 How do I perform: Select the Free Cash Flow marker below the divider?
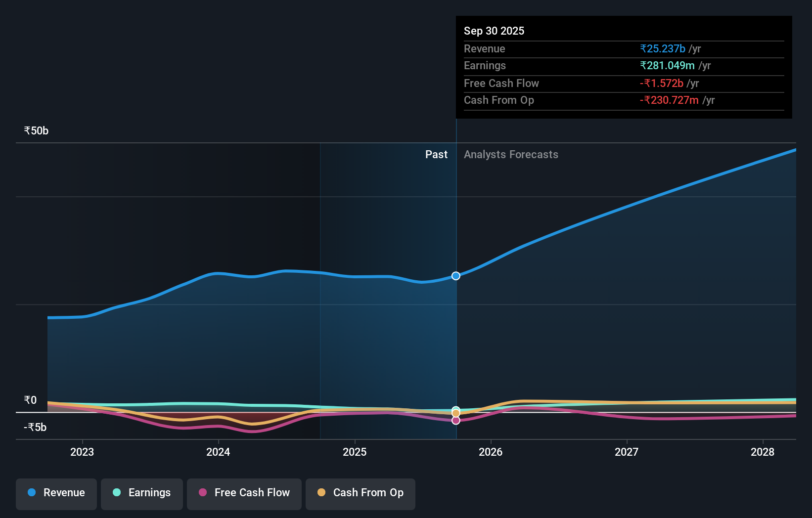point(455,420)
